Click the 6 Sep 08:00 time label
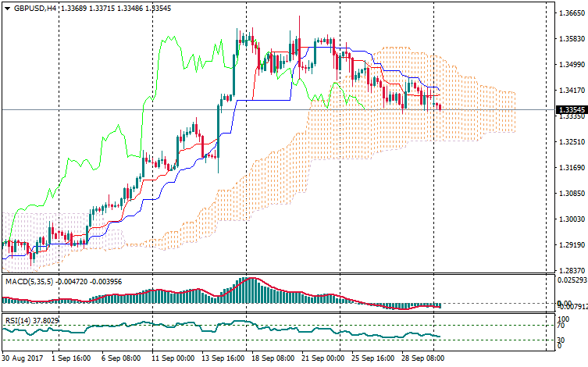Image resolution: width=588 pixels, height=367 pixels. tap(121, 358)
